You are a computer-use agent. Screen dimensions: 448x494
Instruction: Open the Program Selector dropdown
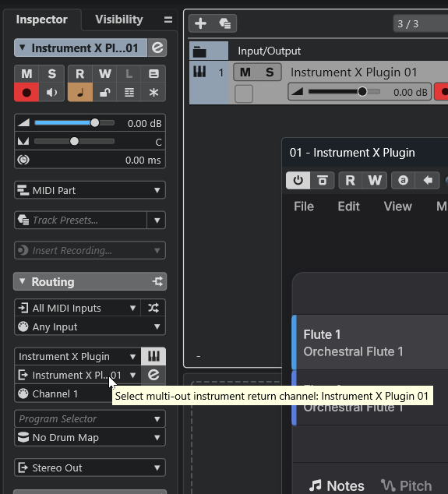pos(90,418)
